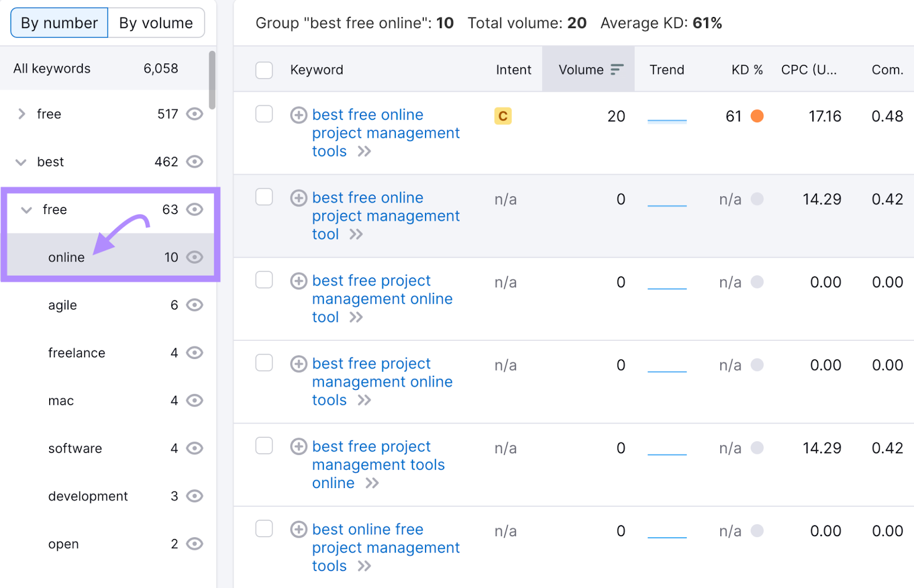The image size is (914, 588).
Task: Open the Volume column sort icon
Action: (x=616, y=69)
